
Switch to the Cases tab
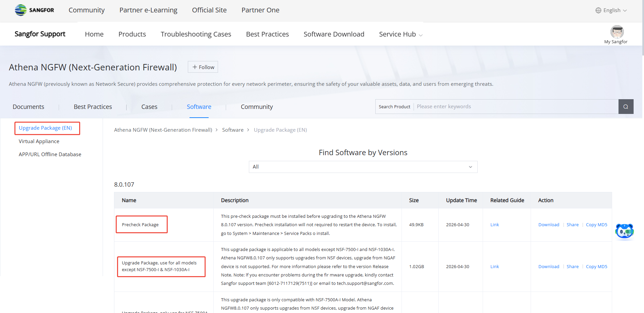click(149, 107)
